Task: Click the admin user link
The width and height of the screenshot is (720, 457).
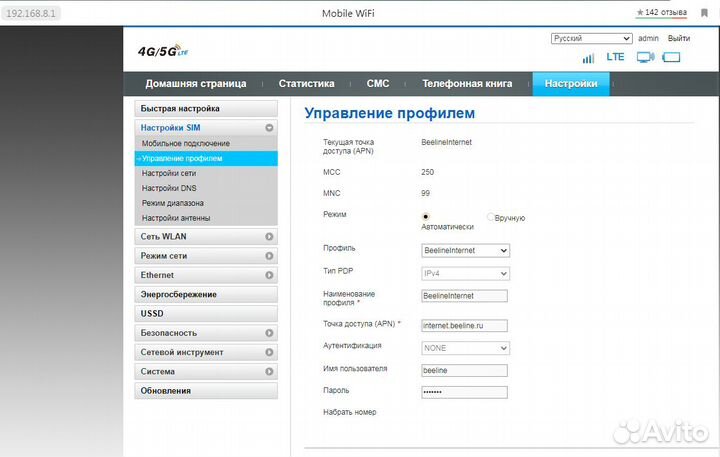Action: [648, 38]
